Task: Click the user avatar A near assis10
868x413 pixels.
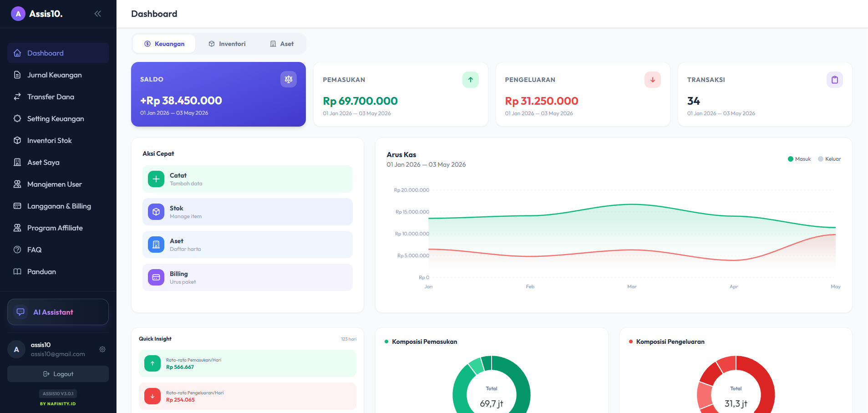Action: tap(16, 349)
